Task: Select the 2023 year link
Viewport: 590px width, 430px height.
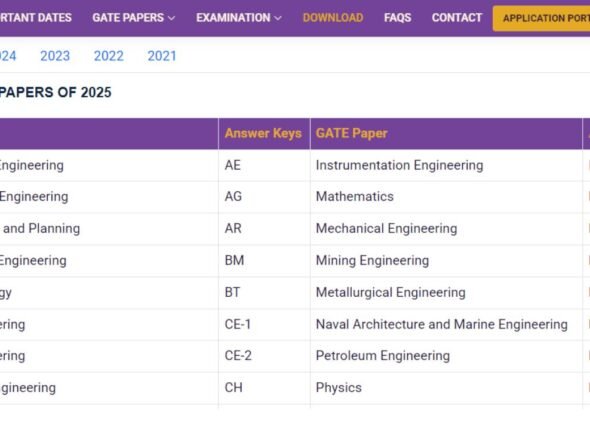Action: (x=55, y=56)
